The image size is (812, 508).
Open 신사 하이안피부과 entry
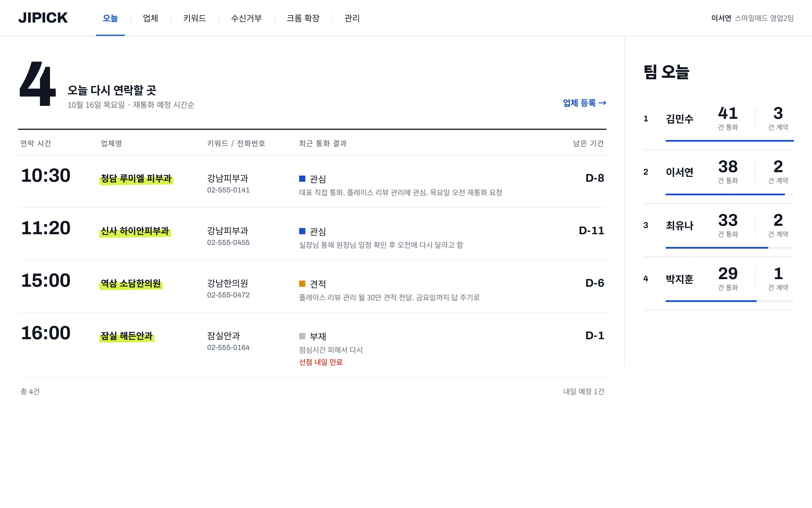(x=135, y=231)
